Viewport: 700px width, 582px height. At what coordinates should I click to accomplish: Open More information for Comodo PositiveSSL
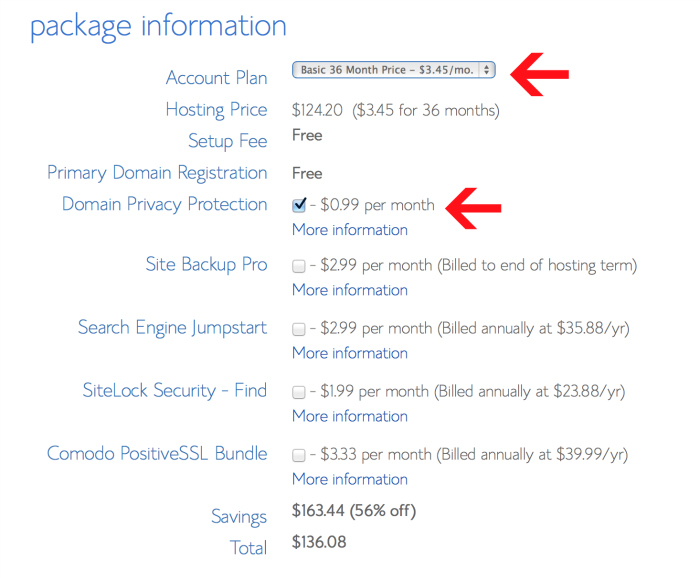349,479
